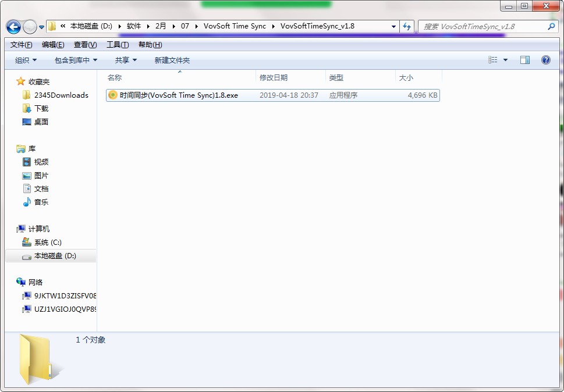Open the 桌面 item under 收藏夹
The height and width of the screenshot is (392, 564).
[41, 122]
